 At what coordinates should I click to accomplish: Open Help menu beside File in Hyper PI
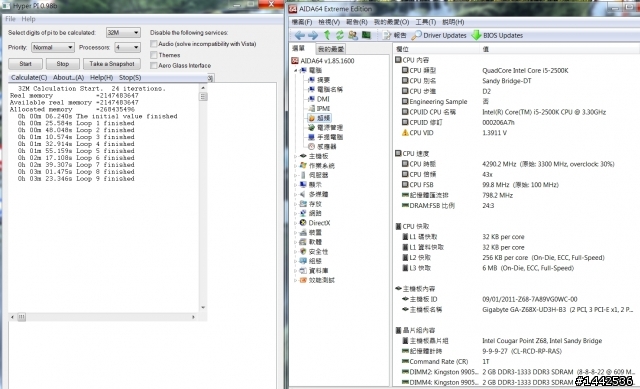[28, 19]
